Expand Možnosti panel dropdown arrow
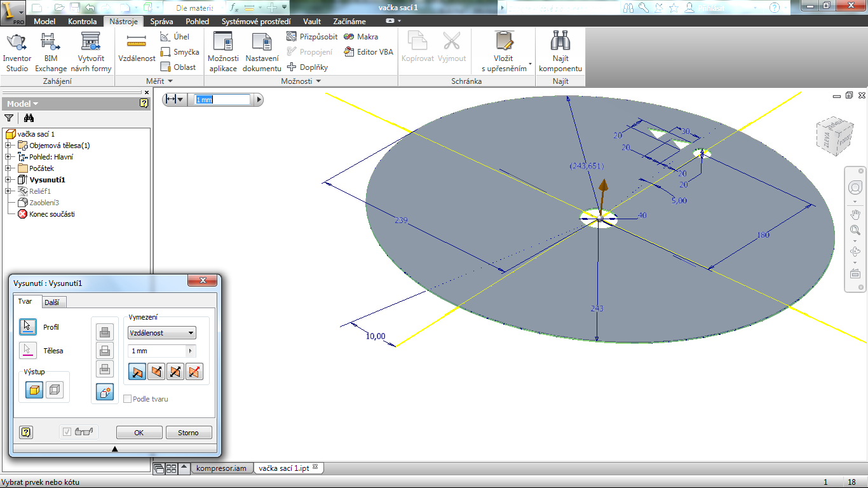Screen dimensions: 868x488 pyautogui.click(x=318, y=81)
